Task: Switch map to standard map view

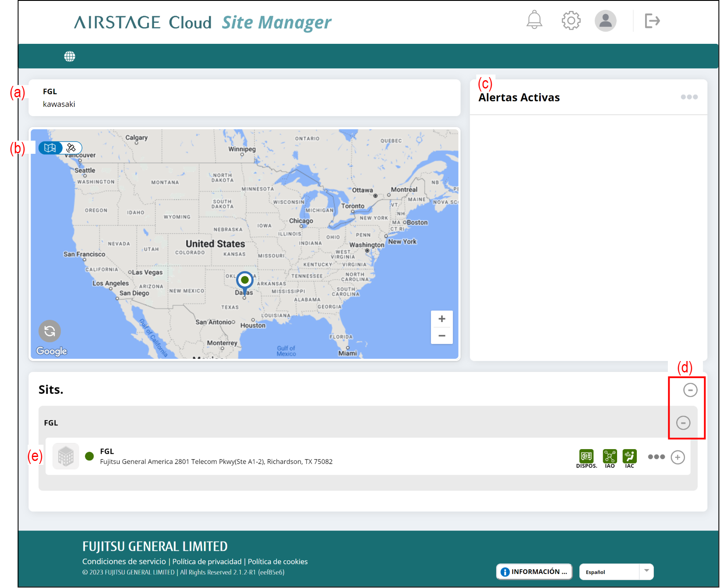Action: click(x=50, y=148)
